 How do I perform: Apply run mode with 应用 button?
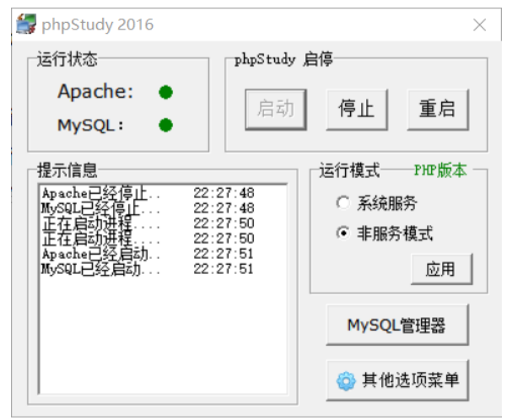[x=441, y=269]
